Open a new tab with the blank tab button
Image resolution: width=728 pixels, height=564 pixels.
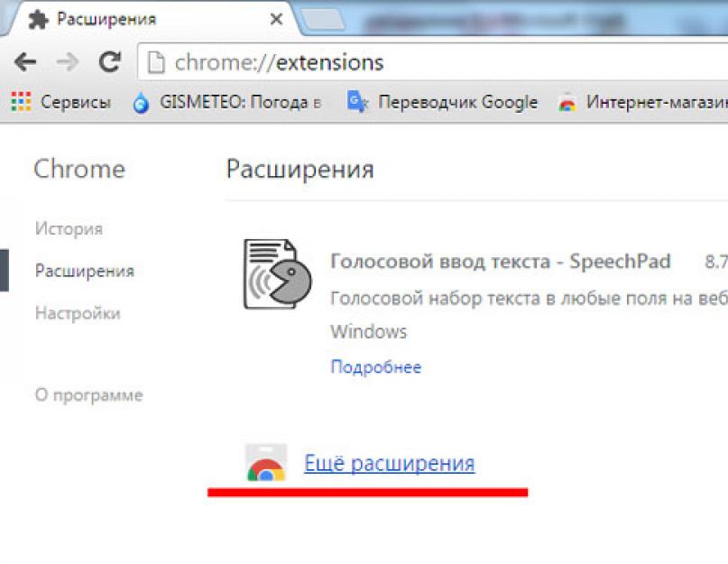tap(323, 20)
